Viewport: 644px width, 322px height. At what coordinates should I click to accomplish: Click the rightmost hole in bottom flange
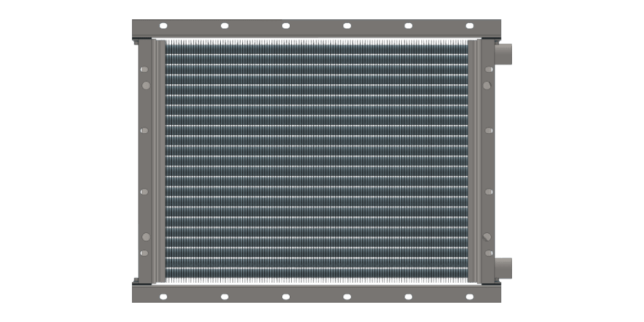469,296
